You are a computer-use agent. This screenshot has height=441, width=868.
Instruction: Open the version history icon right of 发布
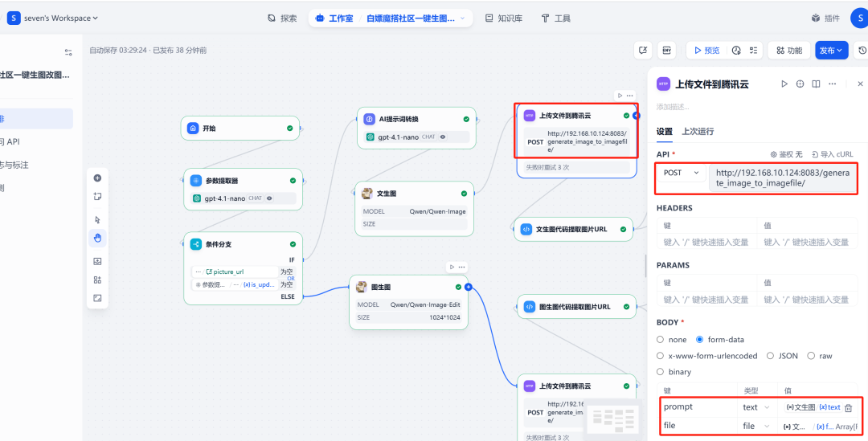point(862,51)
